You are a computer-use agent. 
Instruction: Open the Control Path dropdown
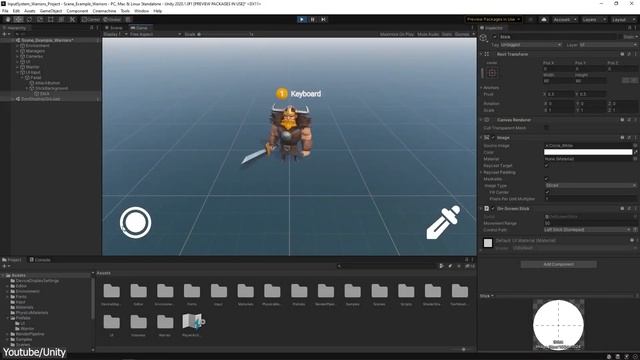click(x=588, y=230)
